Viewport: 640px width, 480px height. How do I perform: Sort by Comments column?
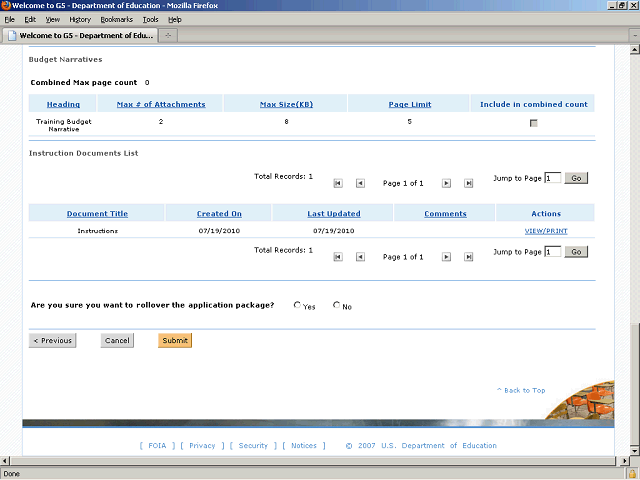pos(445,214)
